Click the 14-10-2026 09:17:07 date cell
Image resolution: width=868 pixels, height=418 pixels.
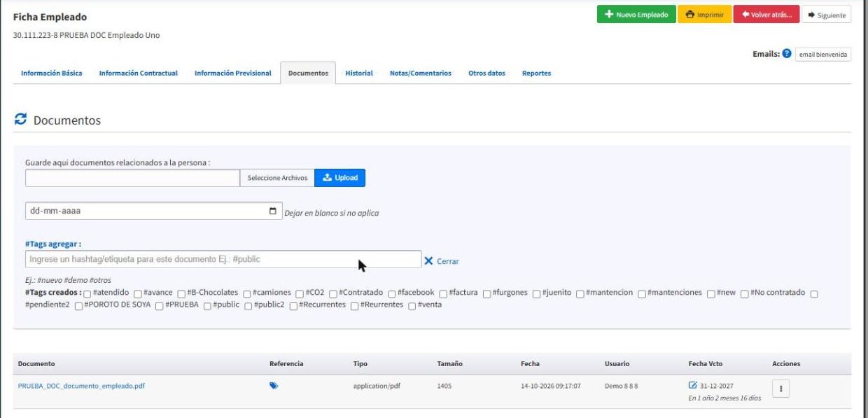point(551,386)
